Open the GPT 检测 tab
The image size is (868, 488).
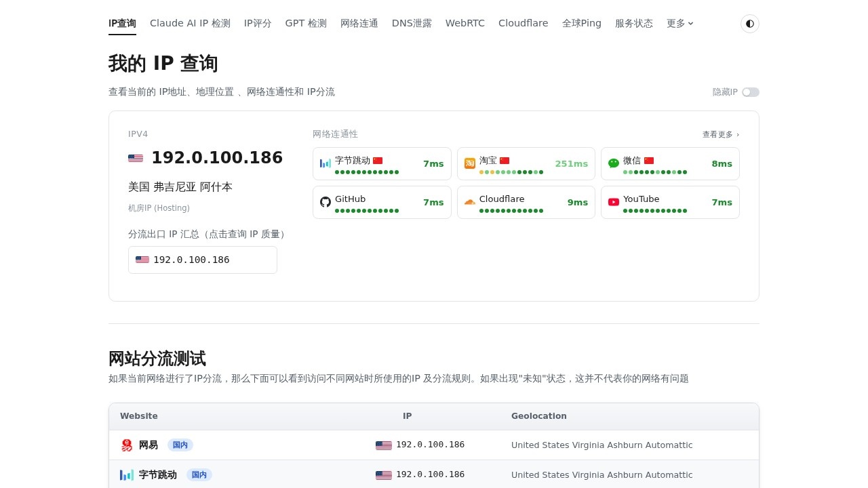coord(306,23)
